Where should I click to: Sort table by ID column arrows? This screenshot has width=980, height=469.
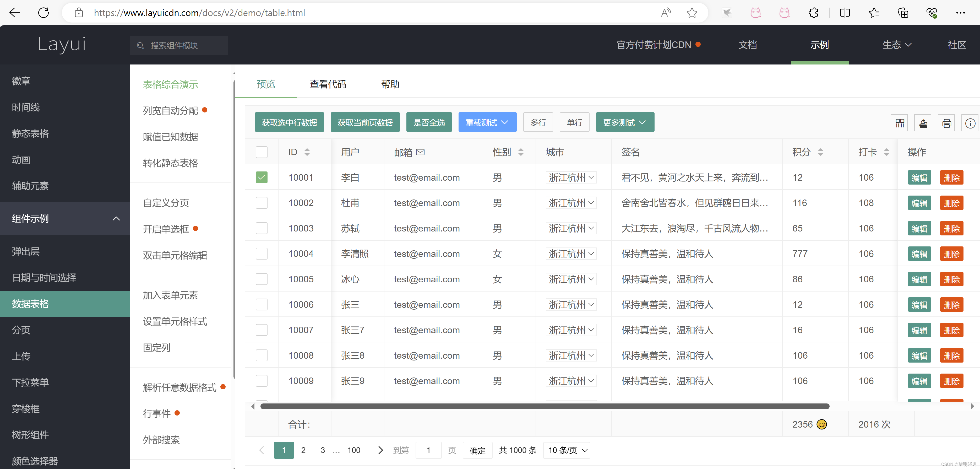[307, 152]
